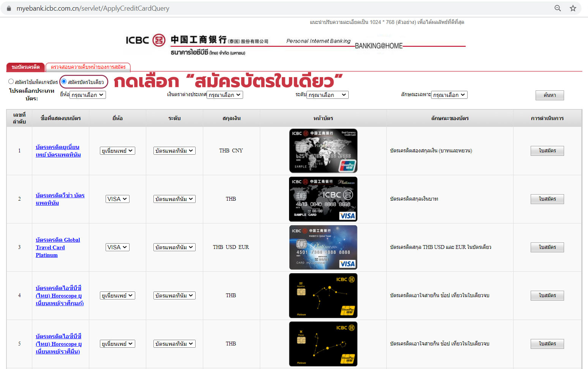Open the บัตรเครดิตวีซ่า บัตรแพลทินัม link
This screenshot has width=588, height=369.
[60, 199]
